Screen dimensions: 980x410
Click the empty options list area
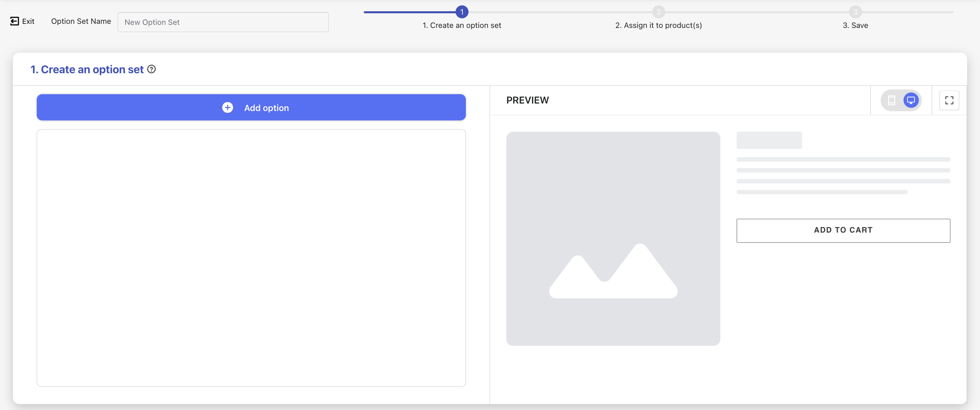point(251,258)
